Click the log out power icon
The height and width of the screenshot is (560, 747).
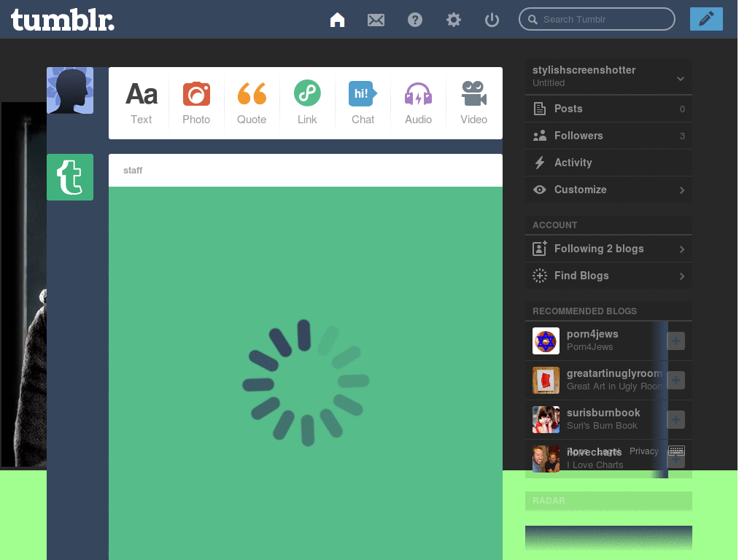[x=492, y=20]
